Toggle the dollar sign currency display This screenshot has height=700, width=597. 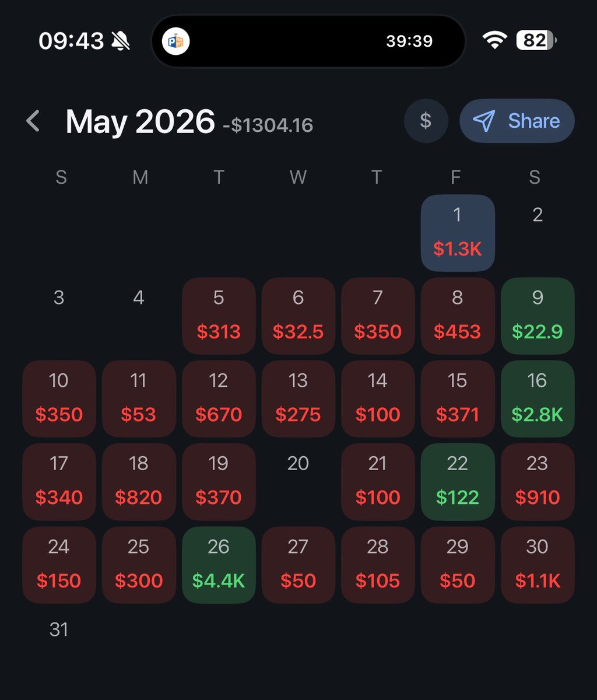point(426,121)
